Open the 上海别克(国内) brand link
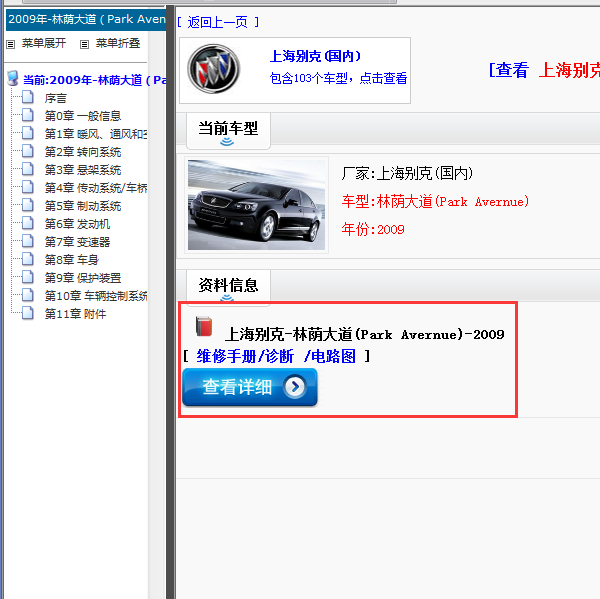The width and height of the screenshot is (600, 599). click(x=315, y=56)
